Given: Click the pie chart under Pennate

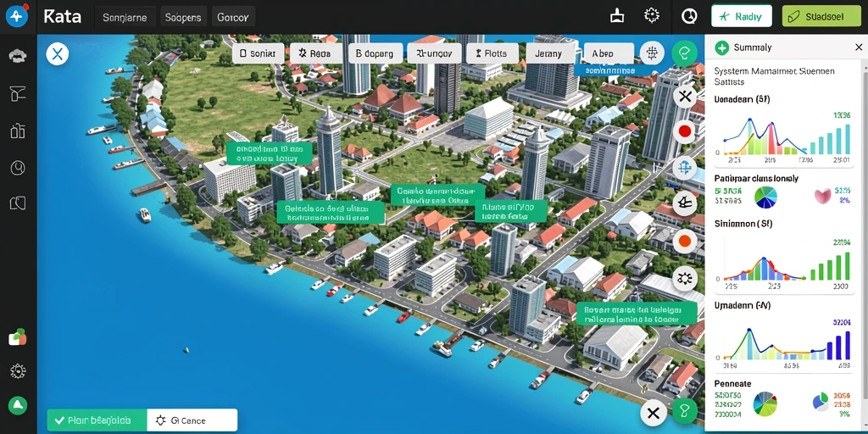Looking at the screenshot, I should pyautogui.click(x=765, y=403).
